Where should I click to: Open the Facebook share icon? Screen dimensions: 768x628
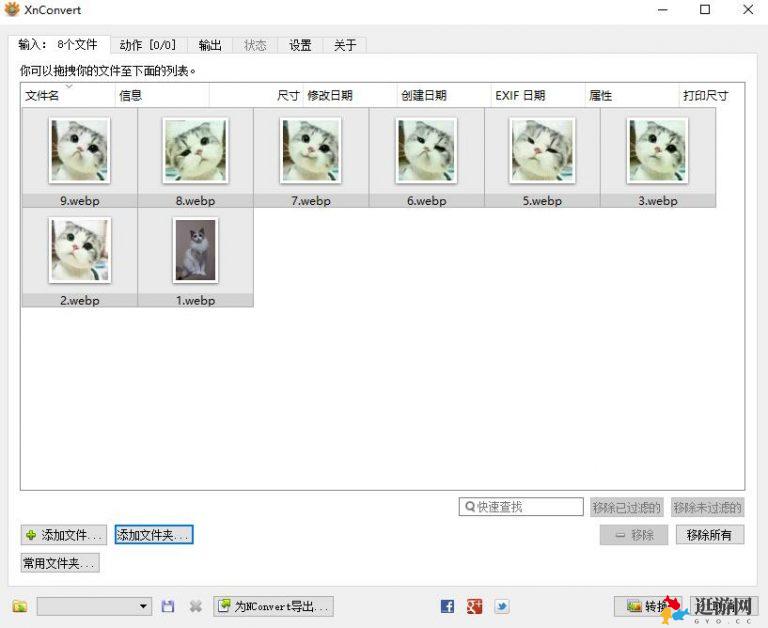[x=447, y=606]
